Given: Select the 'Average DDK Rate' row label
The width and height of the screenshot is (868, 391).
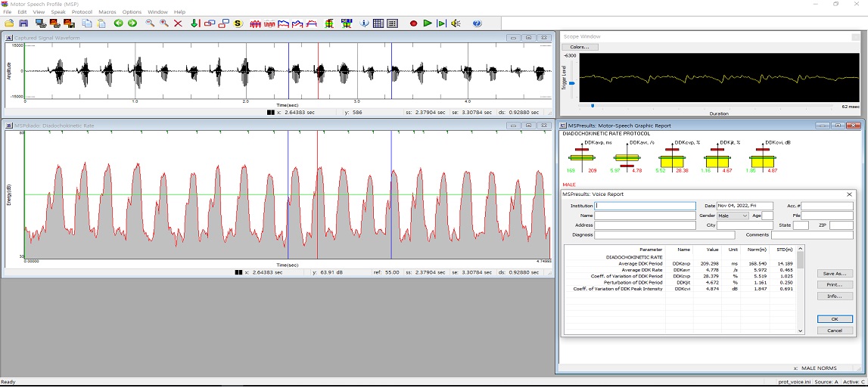Looking at the screenshot, I should coord(642,270).
